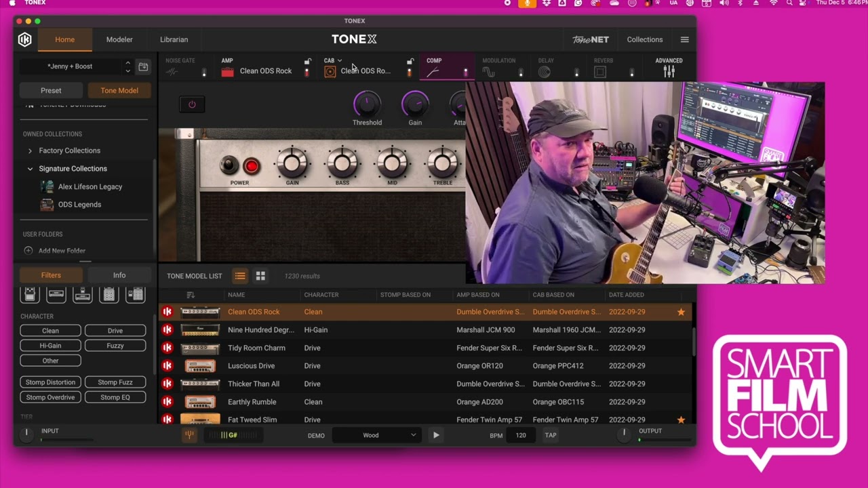Click the Reverb square icon

pos(600,72)
